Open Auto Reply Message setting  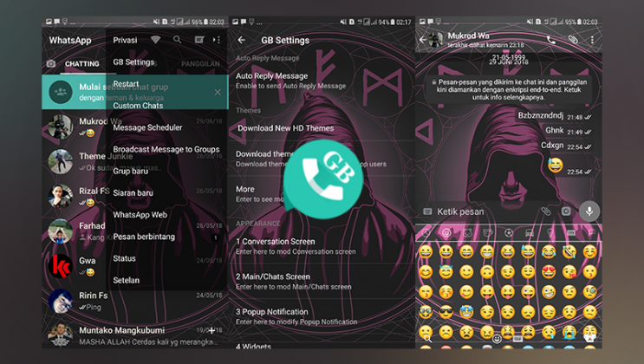(322, 81)
